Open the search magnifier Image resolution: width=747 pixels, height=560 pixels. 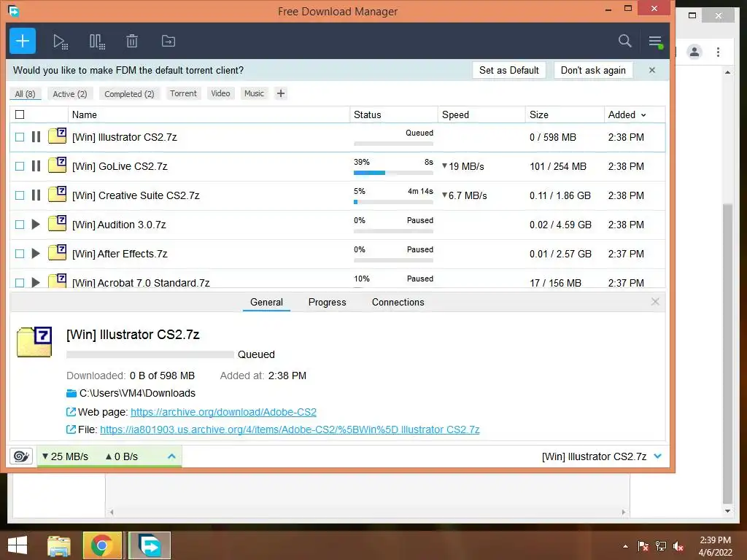tap(624, 41)
